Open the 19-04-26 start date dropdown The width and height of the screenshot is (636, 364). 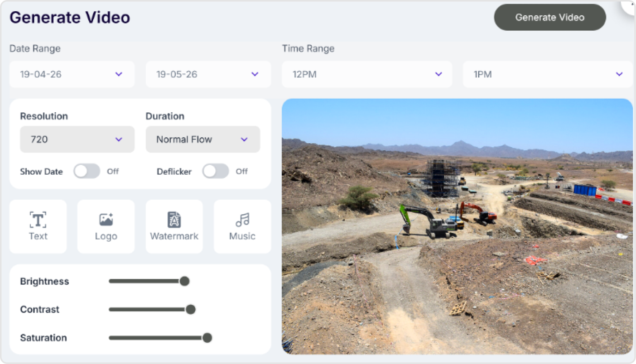(x=72, y=74)
